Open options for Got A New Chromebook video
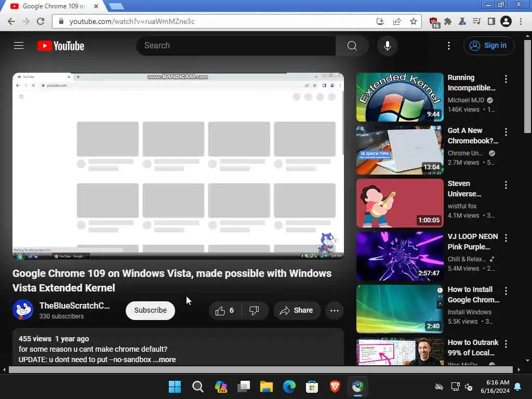Viewport: 532px width, 399px height. [x=506, y=132]
